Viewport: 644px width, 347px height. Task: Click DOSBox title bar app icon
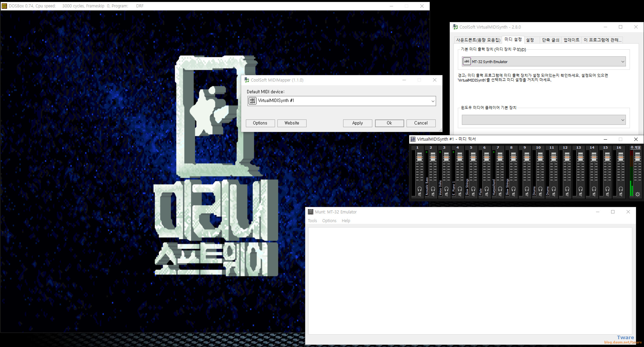tap(4, 6)
